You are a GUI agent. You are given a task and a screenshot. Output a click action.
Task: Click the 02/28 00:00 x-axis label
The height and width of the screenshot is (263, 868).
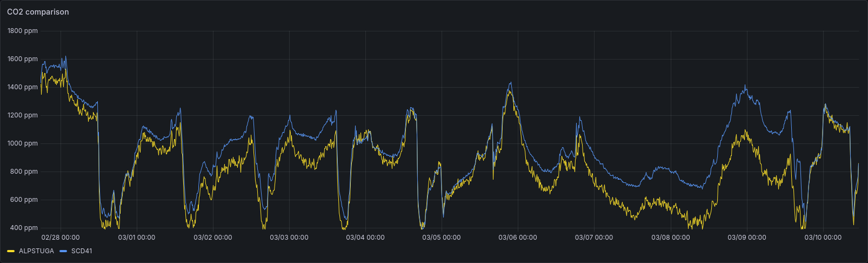[x=61, y=237]
